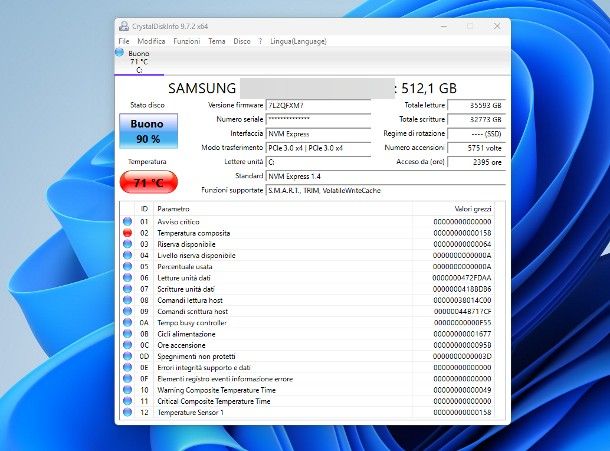Click status orb for Warning Composite Temperature Time
610x451 pixels.
(127, 390)
